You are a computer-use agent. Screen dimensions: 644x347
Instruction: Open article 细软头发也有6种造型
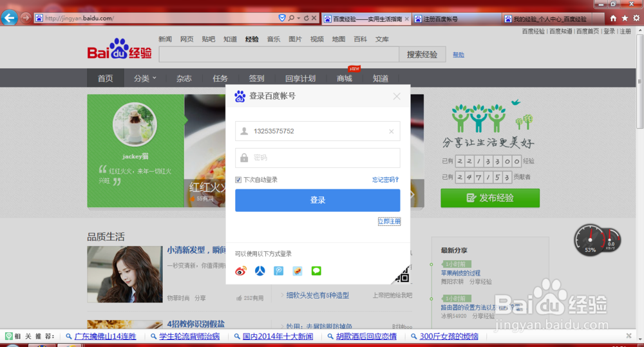317,295
